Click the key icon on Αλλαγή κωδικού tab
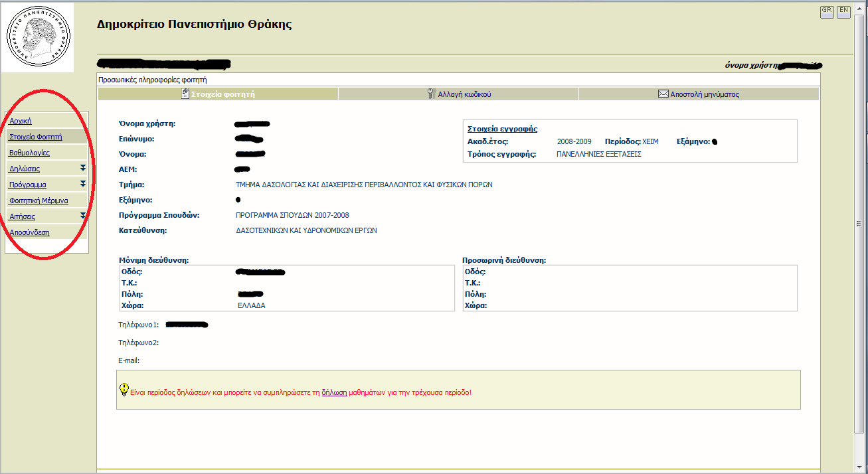 click(431, 94)
